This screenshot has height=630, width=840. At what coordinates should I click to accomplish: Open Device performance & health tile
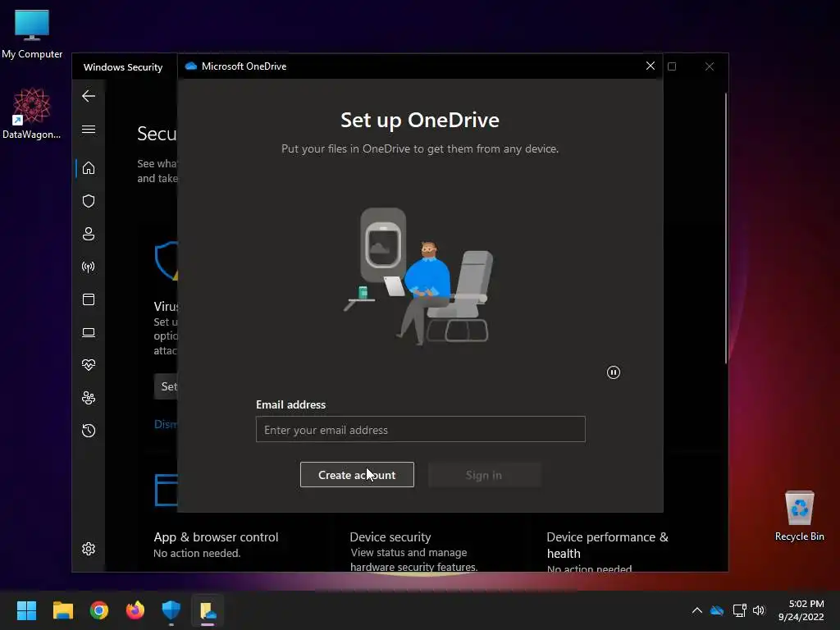[608, 550]
